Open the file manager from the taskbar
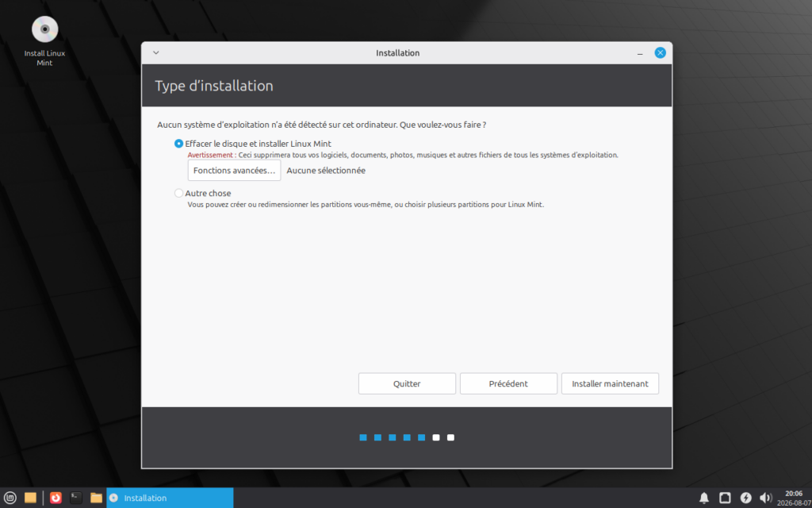This screenshot has height=508, width=812. (96, 498)
